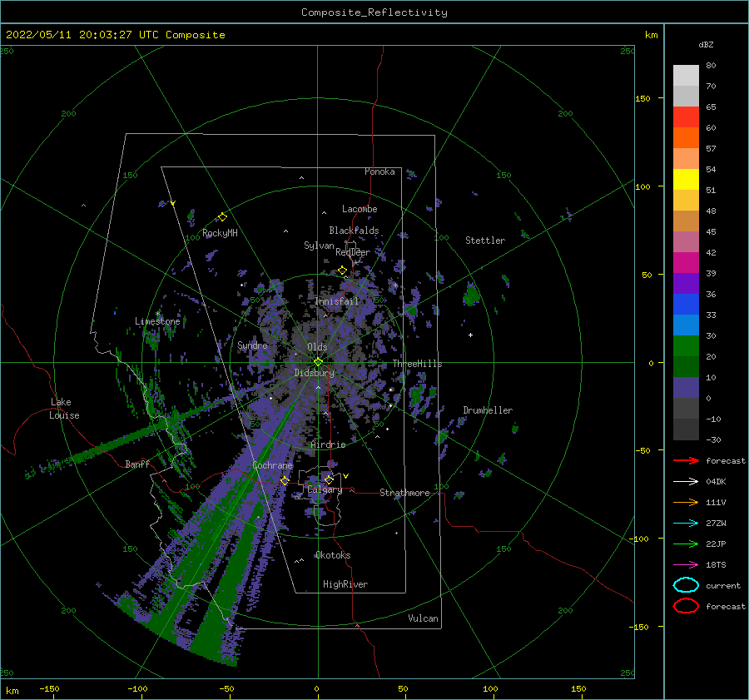Select the yellow 51-54 dBZ color swatch

(x=686, y=180)
